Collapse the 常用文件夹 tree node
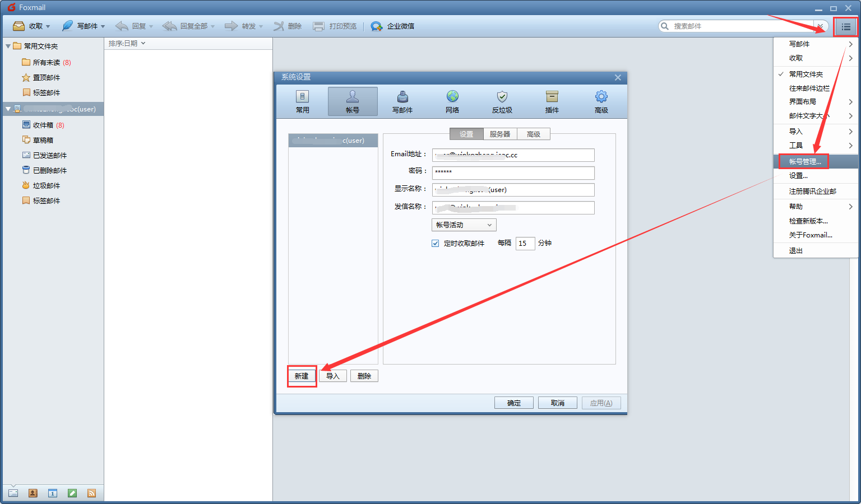 pos(8,46)
